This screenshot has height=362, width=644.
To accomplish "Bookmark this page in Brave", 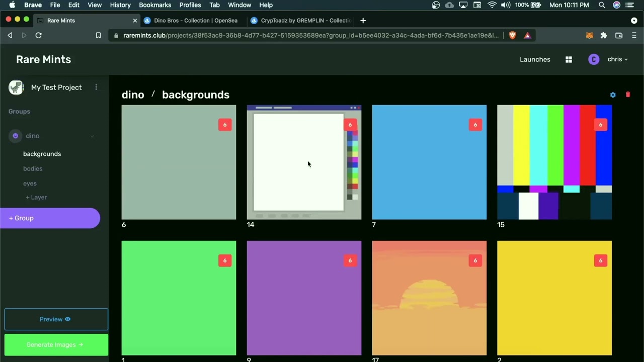I will click(x=98, y=35).
